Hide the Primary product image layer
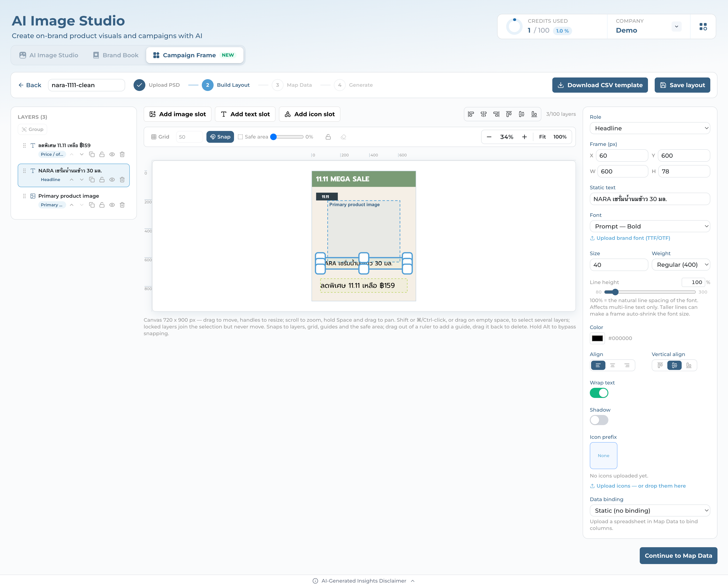Screen dimensions: 728x587 [x=112, y=205]
